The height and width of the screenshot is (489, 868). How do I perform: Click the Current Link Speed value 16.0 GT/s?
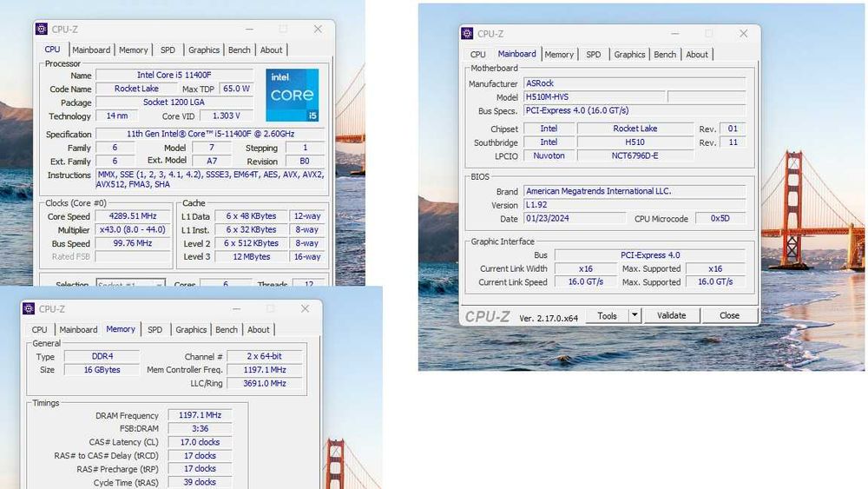coord(586,282)
